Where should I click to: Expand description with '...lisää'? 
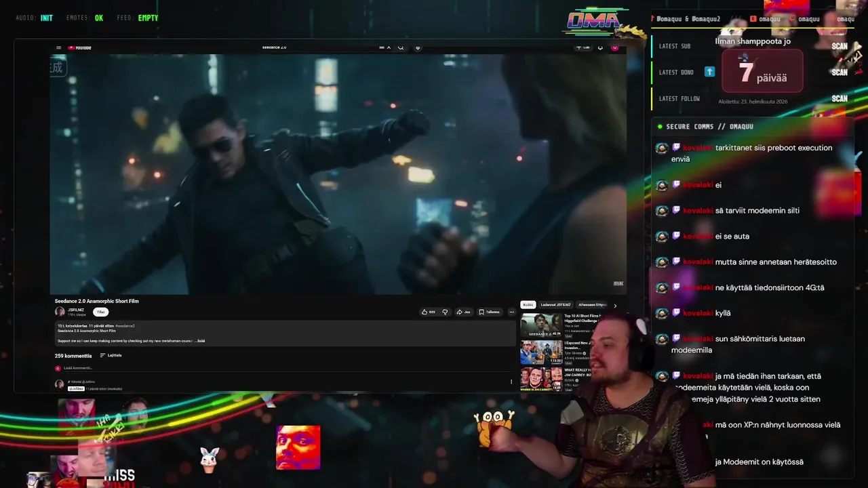coord(200,341)
